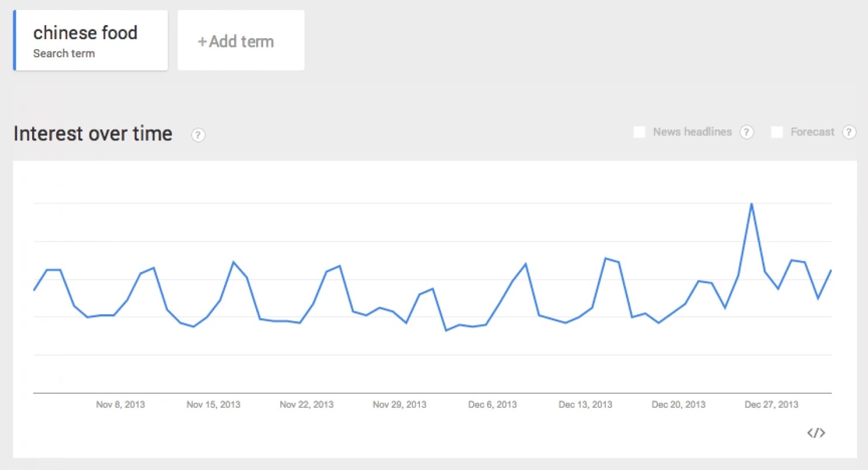Select the Dec 6, 2013 axis label
This screenshot has width=868, height=470.
492,404
